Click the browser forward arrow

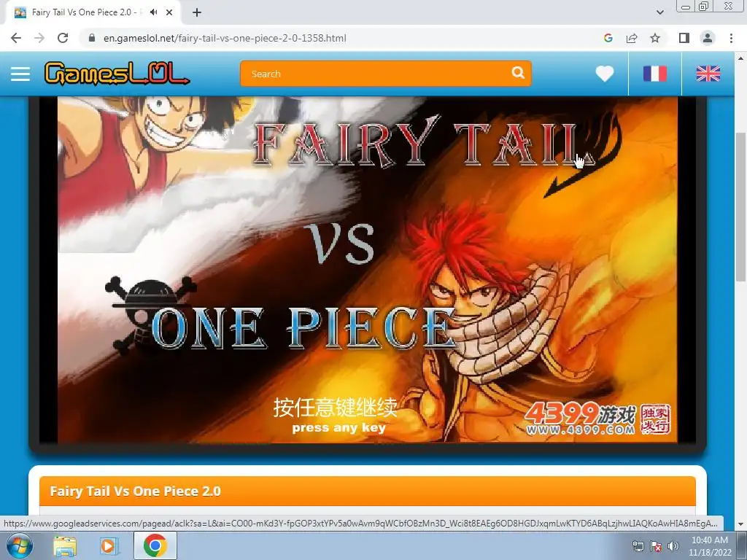pyautogui.click(x=39, y=38)
